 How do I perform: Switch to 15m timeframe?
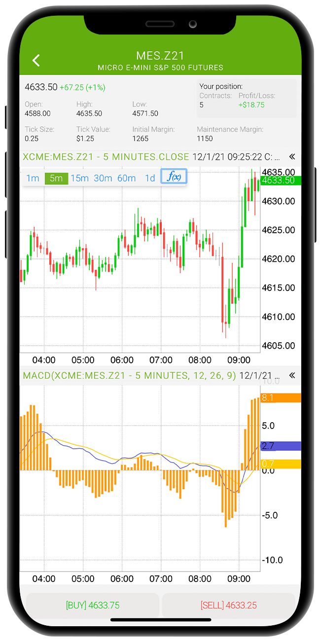tap(79, 179)
